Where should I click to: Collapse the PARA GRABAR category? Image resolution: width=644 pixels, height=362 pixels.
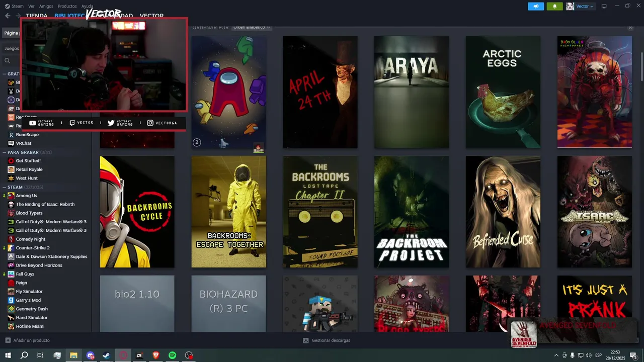[4, 152]
